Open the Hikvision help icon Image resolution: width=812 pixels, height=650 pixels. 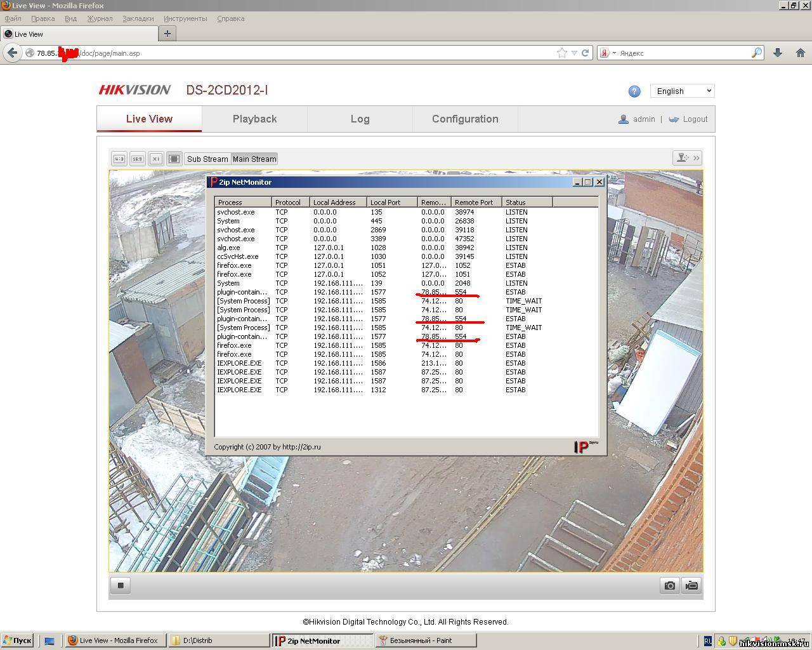[634, 91]
